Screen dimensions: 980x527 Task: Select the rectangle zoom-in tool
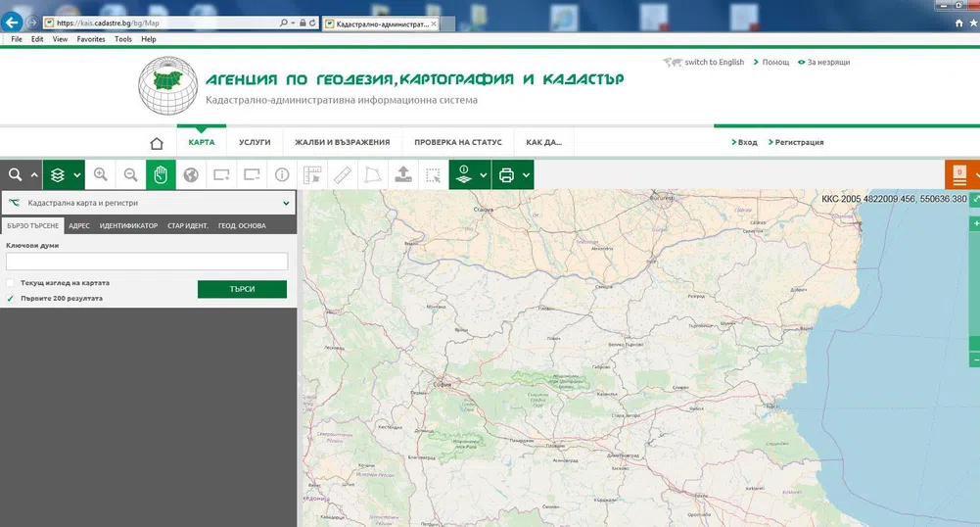[221, 175]
